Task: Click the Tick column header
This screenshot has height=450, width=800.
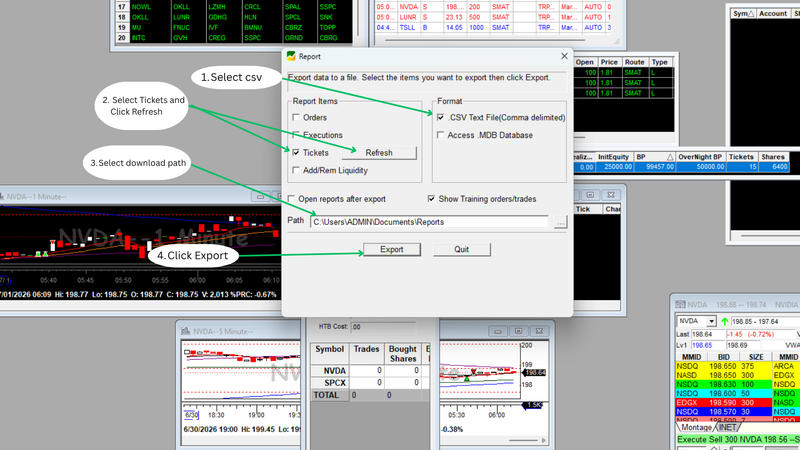Action: [x=587, y=209]
